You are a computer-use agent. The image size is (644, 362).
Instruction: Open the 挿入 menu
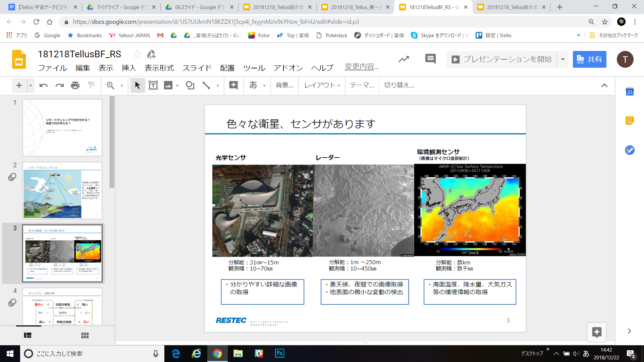pos(129,68)
